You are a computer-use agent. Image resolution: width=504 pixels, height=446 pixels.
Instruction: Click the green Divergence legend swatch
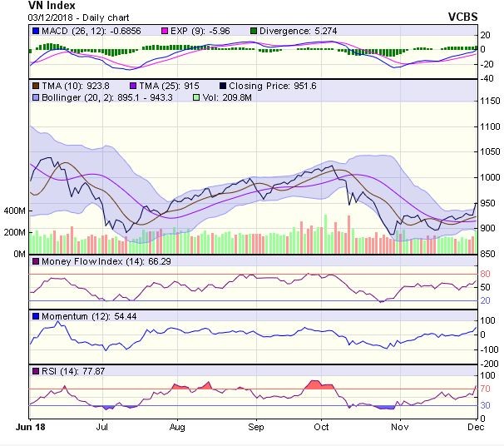253,31
